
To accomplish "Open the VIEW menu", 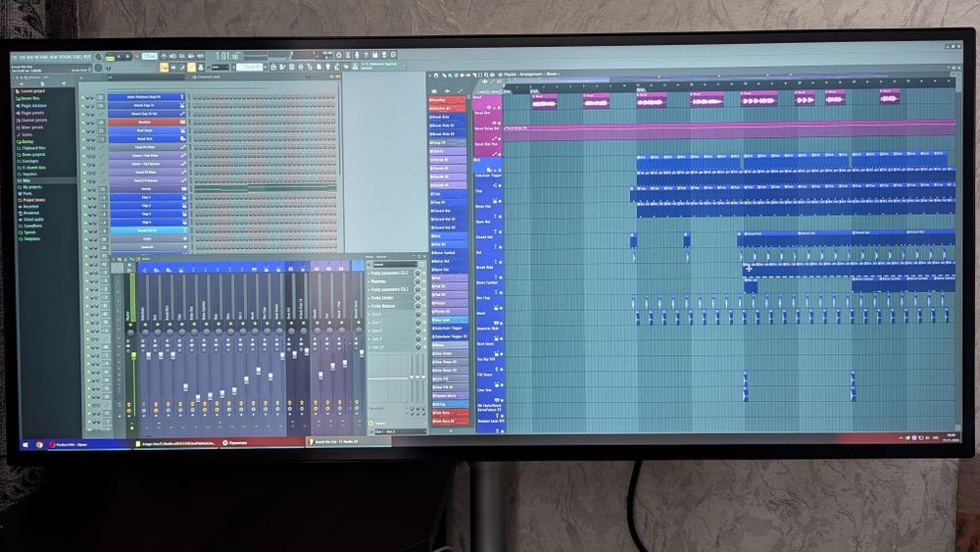I will pyautogui.click(x=54, y=57).
